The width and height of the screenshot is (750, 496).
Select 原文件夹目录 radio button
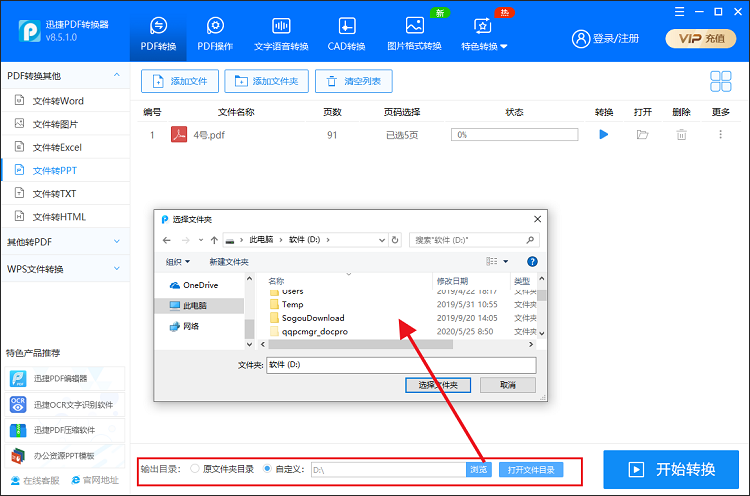pos(195,469)
